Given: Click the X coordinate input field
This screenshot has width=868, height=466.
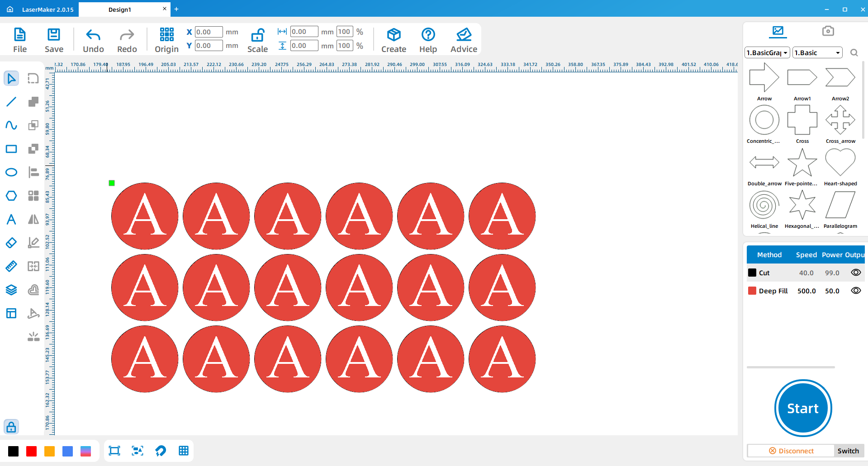Looking at the screenshot, I should click(x=209, y=32).
